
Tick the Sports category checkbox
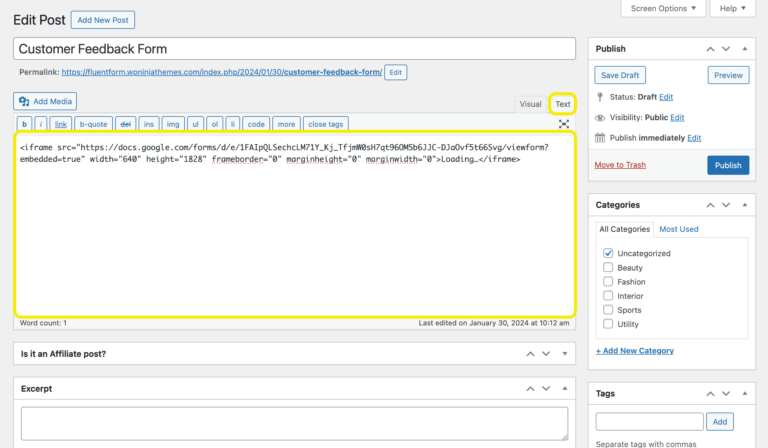608,310
